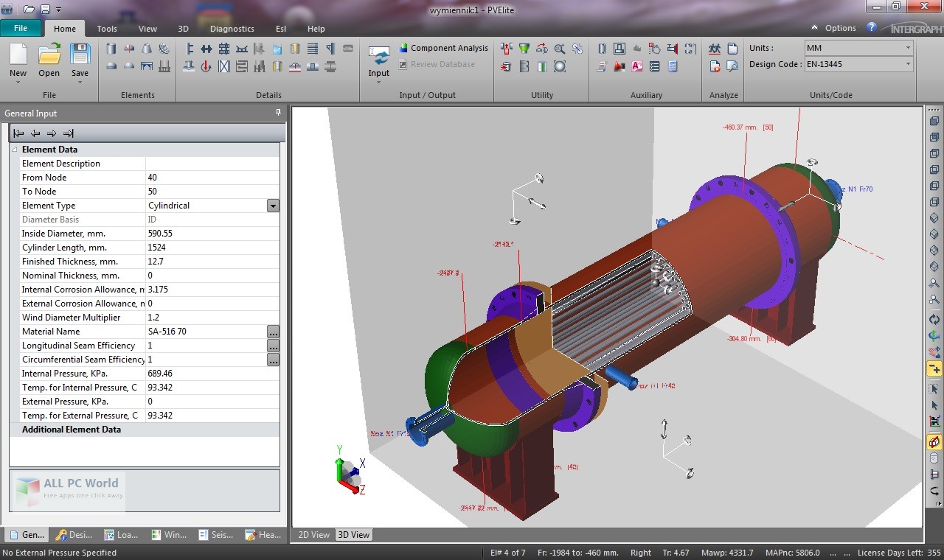Switch to the Heat Exchanger input tab

click(263, 535)
